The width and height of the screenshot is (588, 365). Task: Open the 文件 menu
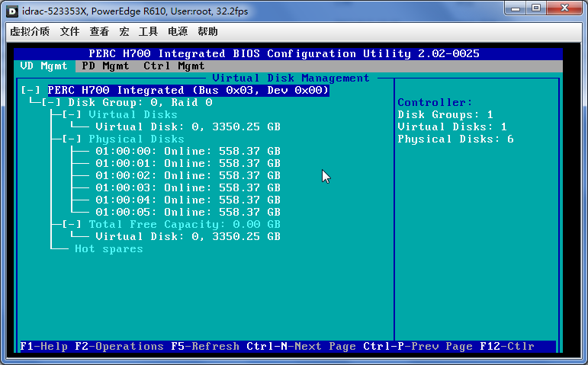[69, 31]
